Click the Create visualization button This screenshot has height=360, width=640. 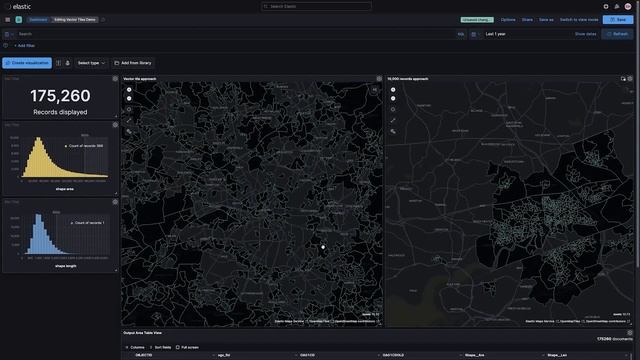27,63
